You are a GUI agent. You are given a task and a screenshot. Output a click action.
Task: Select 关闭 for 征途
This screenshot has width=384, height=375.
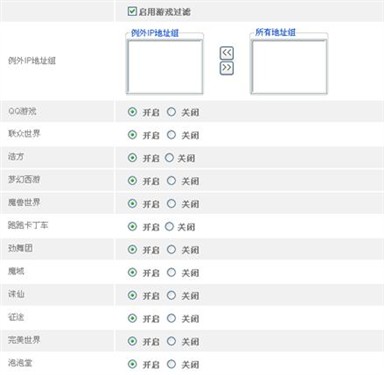click(171, 318)
